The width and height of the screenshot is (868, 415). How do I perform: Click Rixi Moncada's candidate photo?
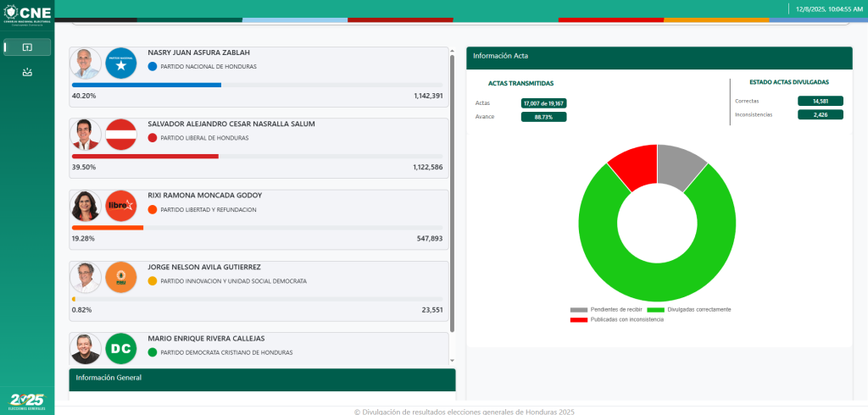86,206
